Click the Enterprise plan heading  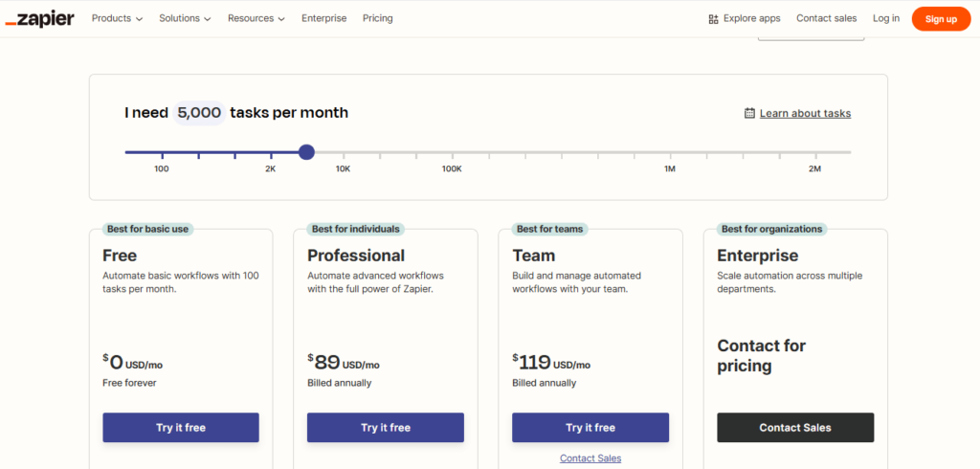758,256
